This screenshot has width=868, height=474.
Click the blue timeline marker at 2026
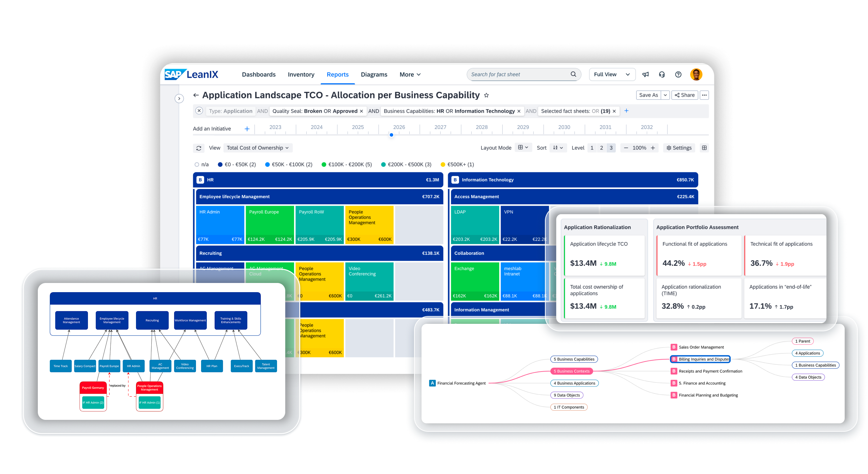tap(392, 135)
